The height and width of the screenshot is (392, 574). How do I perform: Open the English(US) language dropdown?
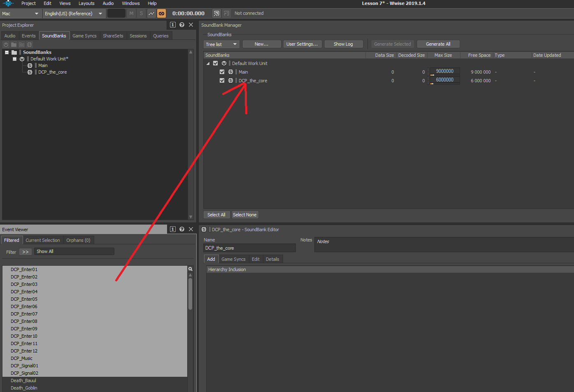74,14
